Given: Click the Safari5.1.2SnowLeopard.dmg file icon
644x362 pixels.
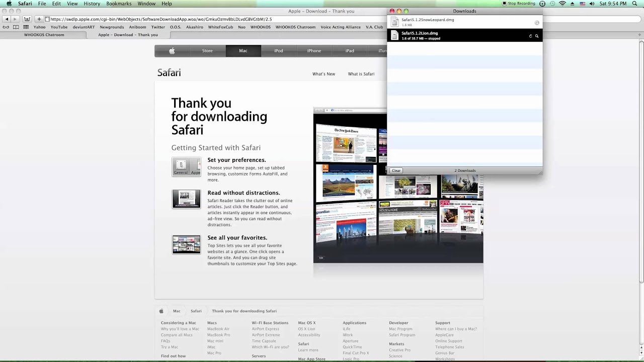Looking at the screenshot, I should (x=395, y=22).
